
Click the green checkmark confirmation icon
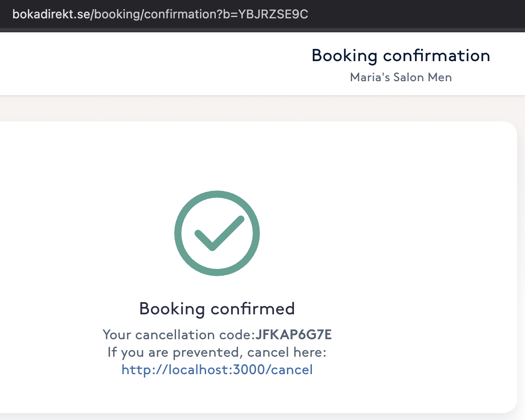coord(217,234)
